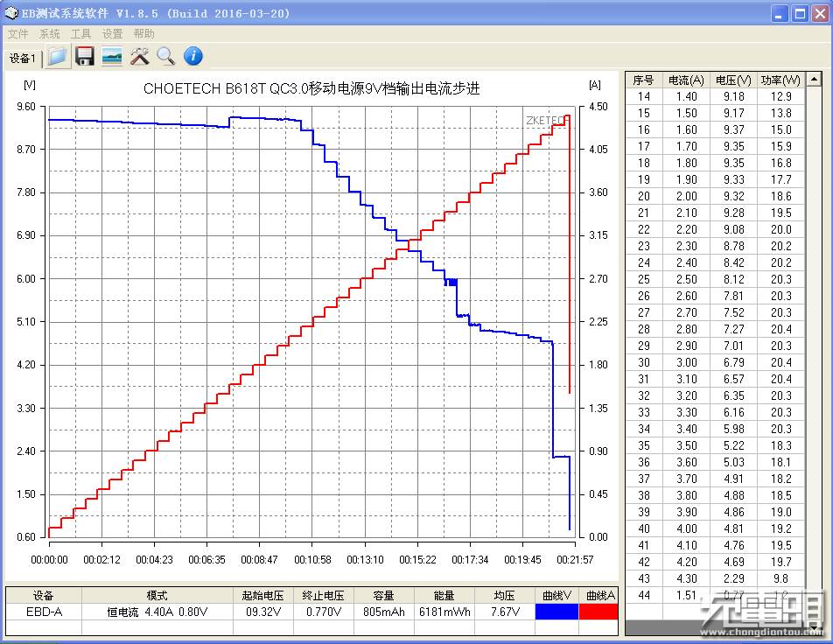833x644 pixels.
Task: Click the 7.81 voltage in row 26
Action: click(733, 296)
